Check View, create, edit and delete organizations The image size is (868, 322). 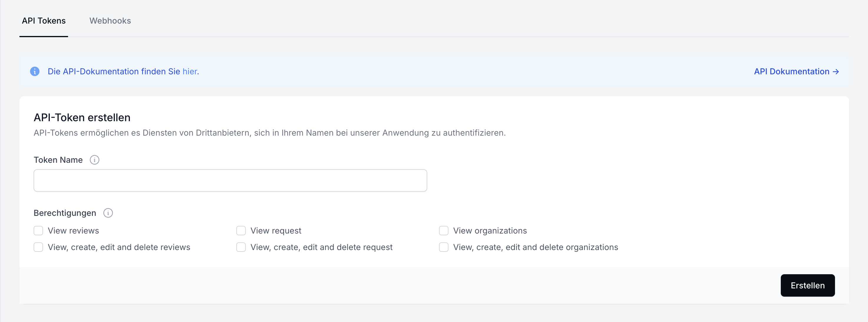[x=443, y=247]
